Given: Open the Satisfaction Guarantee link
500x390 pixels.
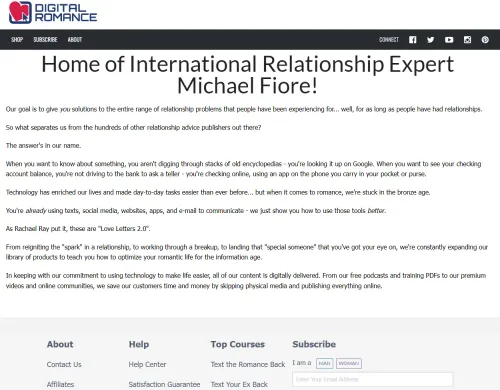Looking at the screenshot, I should point(164,384).
